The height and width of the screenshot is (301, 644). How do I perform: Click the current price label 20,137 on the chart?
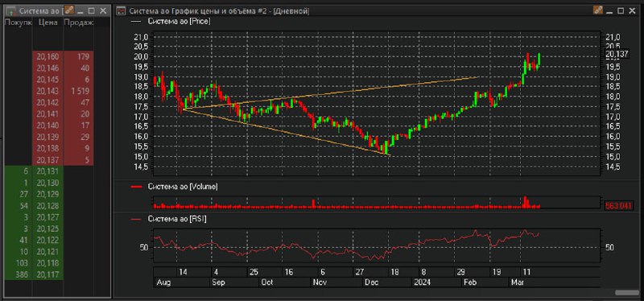click(617, 53)
